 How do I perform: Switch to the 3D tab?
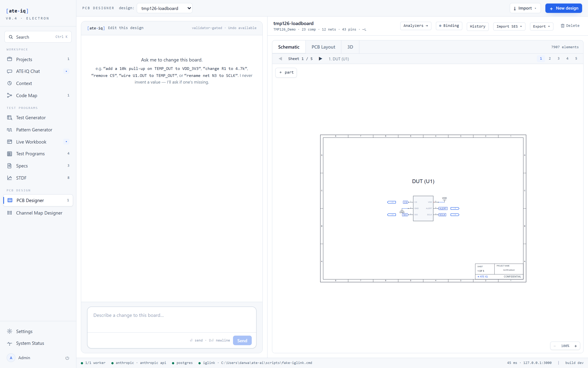click(350, 47)
